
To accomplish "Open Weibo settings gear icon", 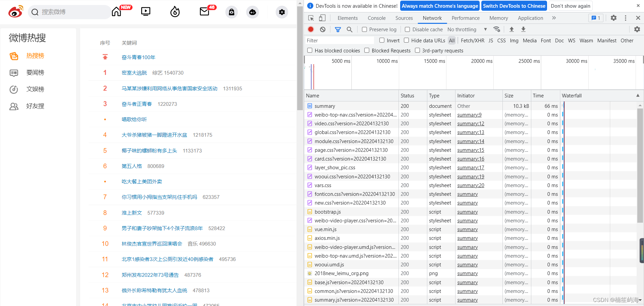I will [x=282, y=12].
